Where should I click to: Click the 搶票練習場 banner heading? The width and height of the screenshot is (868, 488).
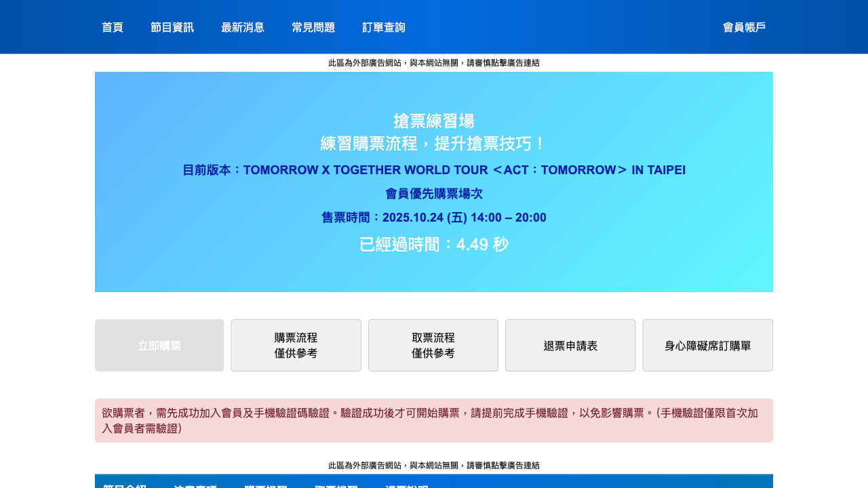pos(434,121)
